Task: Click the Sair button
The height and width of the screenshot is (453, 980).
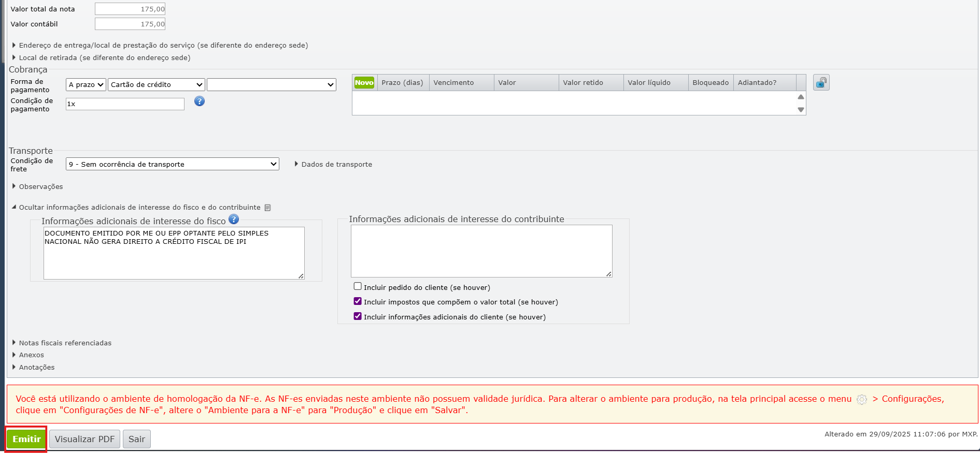Action: 137,439
